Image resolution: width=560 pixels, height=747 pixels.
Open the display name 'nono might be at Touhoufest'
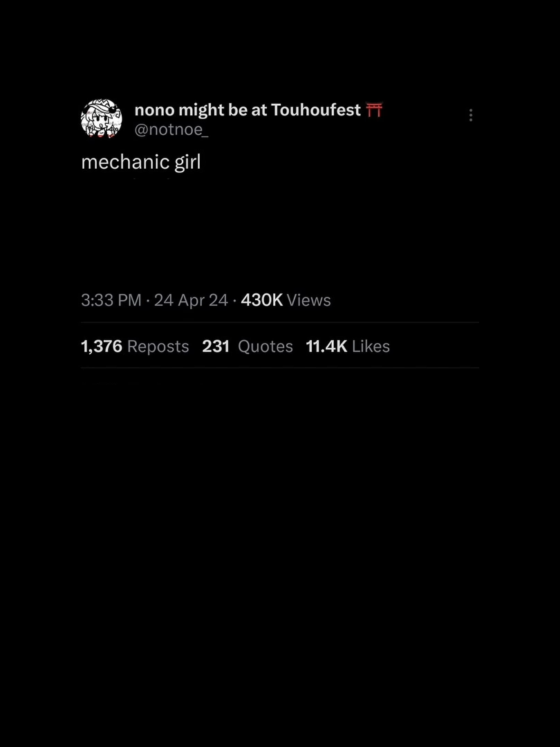248,110
